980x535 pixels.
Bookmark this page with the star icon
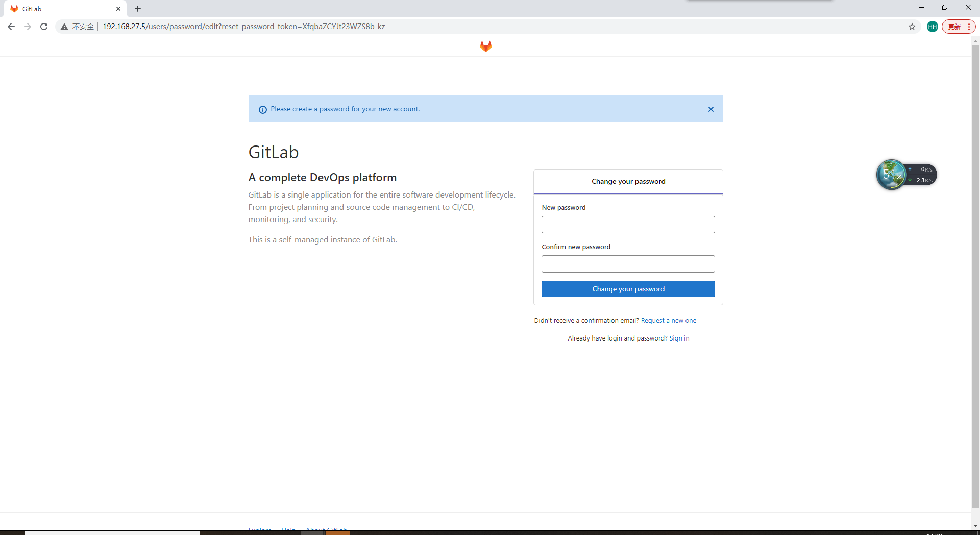[x=912, y=27]
